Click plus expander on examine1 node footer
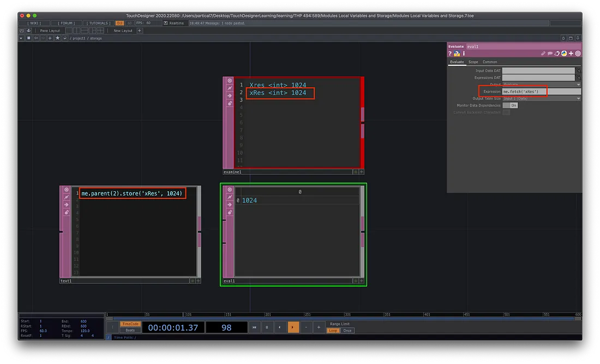Image resolution: width=600 pixels, height=364 pixels. (361, 172)
